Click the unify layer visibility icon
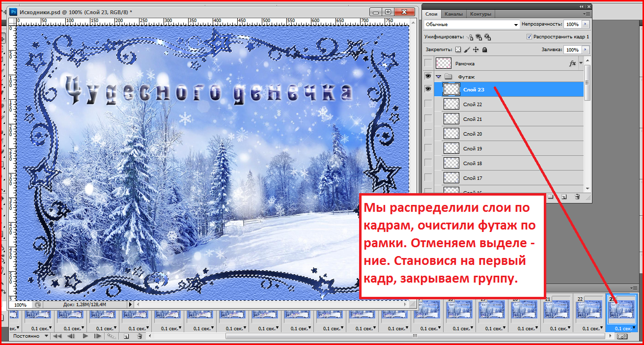644x345 pixels. coord(478,37)
